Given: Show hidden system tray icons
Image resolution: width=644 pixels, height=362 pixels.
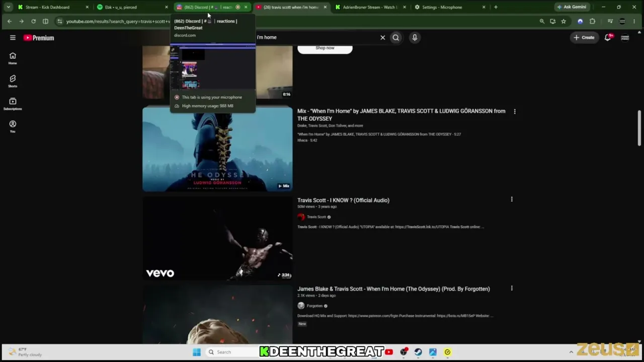Looking at the screenshot, I should pyautogui.click(x=571, y=352).
